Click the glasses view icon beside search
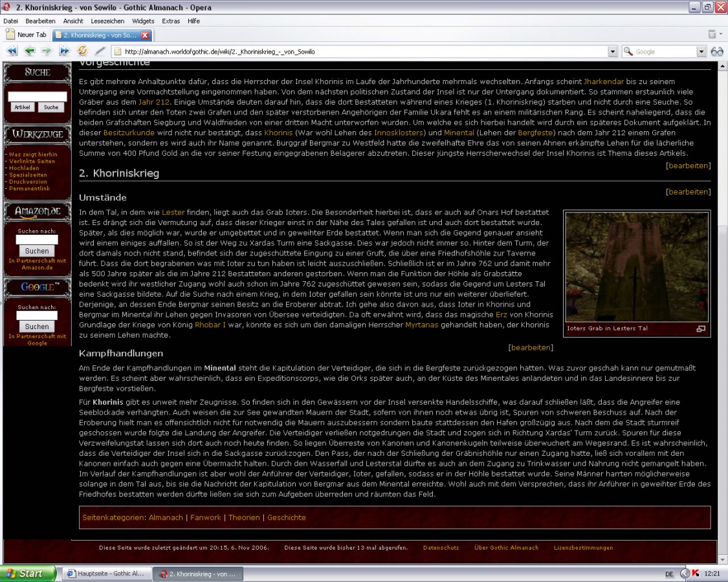This screenshot has height=582, width=728. click(x=716, y=52)
